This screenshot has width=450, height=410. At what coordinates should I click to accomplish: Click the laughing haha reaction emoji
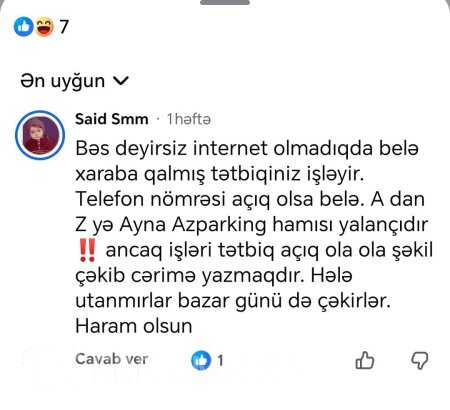[45, 27]
